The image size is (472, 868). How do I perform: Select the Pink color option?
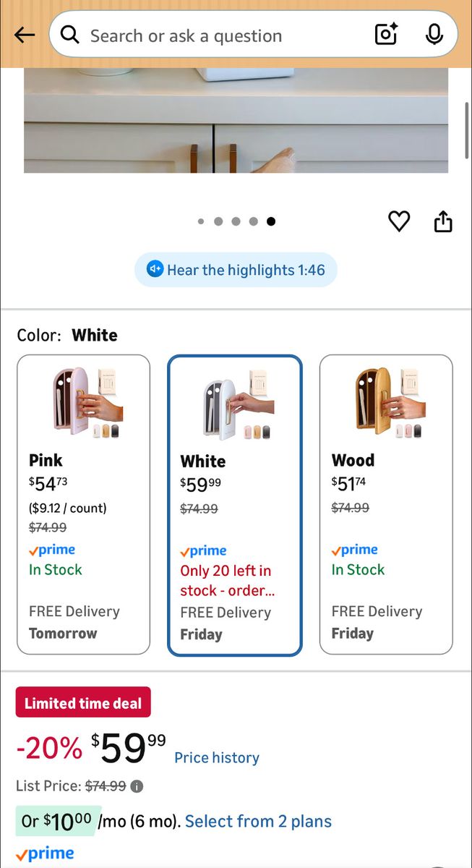tap(83, 504)
